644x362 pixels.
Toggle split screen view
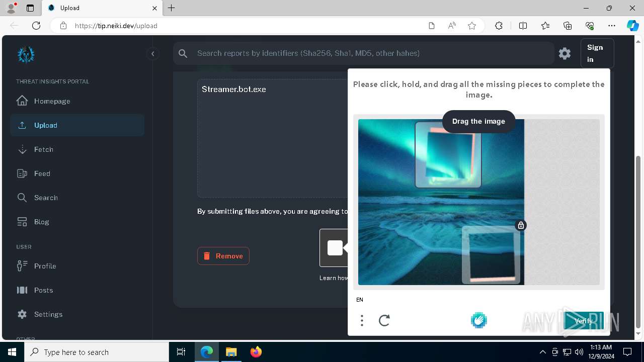(523, 26)
